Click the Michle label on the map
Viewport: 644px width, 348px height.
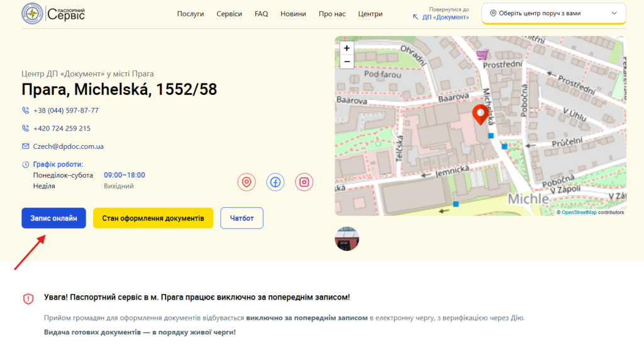pos(528,199)
